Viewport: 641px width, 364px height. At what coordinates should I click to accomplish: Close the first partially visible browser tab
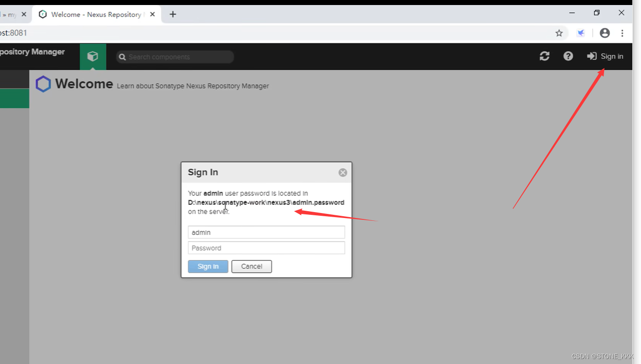click(24, 14)
